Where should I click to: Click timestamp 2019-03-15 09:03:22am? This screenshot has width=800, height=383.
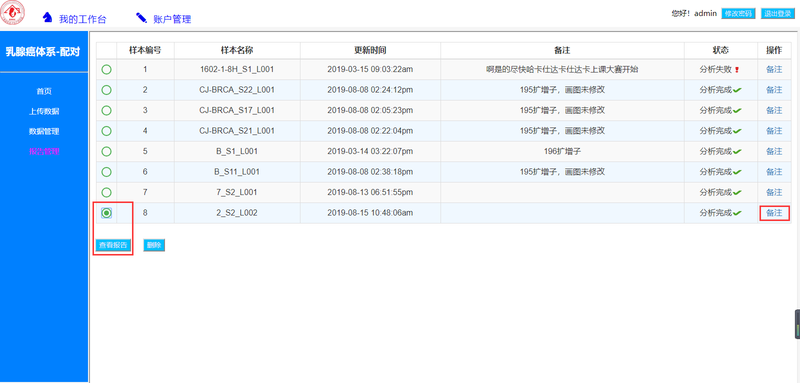tap(370, 69)
